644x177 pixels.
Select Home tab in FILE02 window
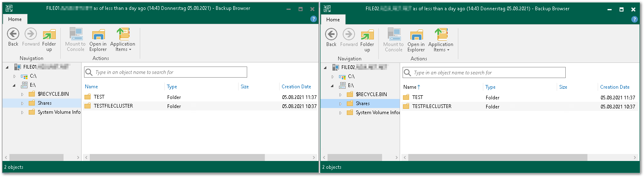click(x=333, y=20)
